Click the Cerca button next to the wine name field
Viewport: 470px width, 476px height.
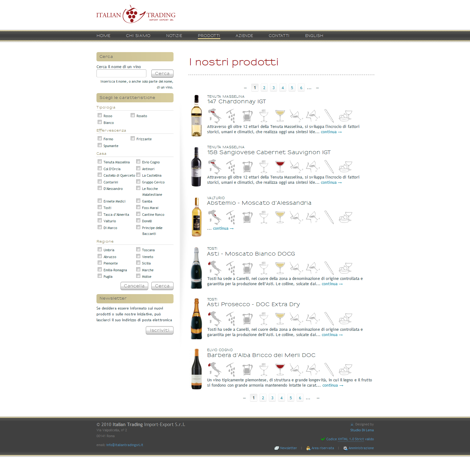pos(162,73)
